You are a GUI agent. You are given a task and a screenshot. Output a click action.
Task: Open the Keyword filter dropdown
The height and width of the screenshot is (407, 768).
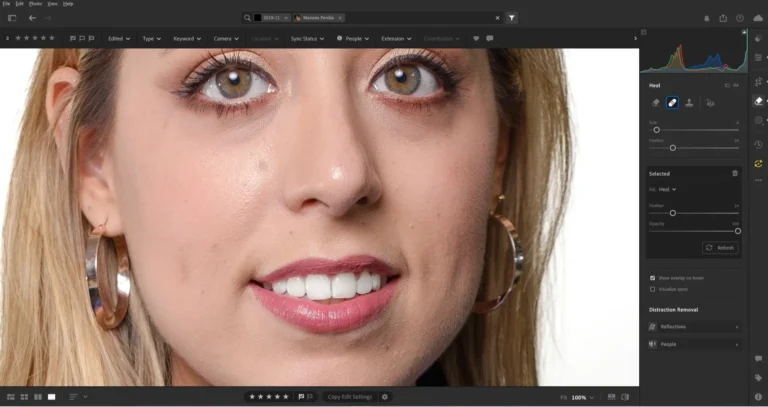click(186, 38)
